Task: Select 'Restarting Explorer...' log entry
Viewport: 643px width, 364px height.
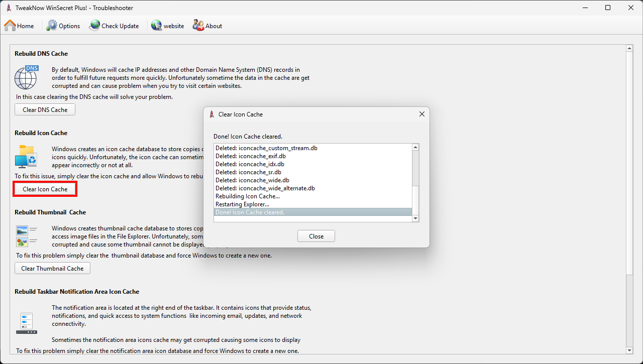Action: pyautogui.click(x=242, y=204)
